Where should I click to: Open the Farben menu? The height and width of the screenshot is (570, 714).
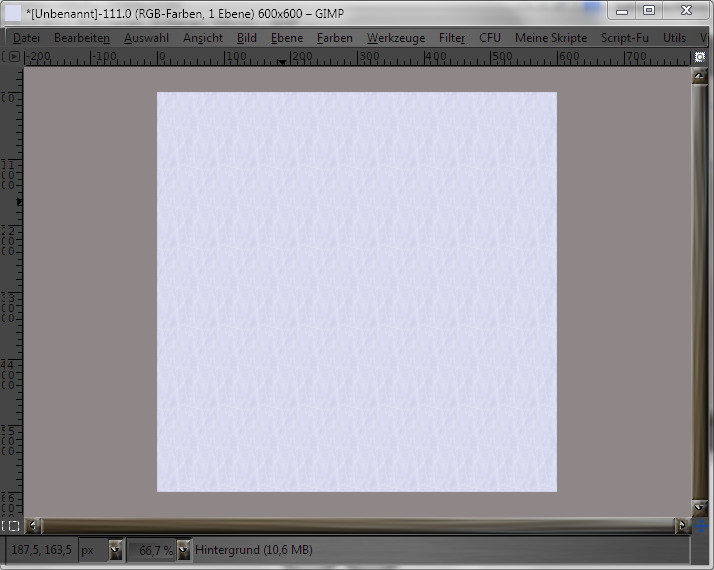click(334, 38)
